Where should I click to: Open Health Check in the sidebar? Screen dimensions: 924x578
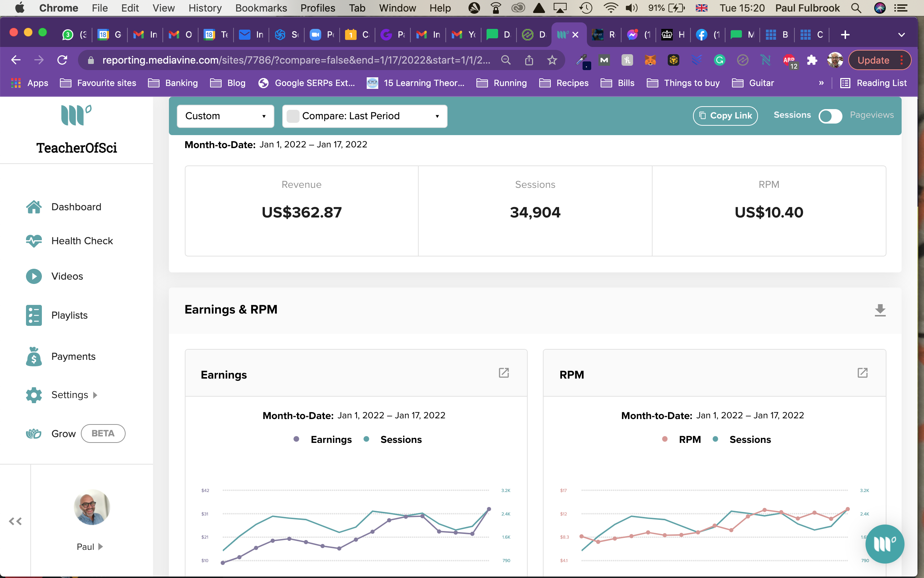pos(69,241)
